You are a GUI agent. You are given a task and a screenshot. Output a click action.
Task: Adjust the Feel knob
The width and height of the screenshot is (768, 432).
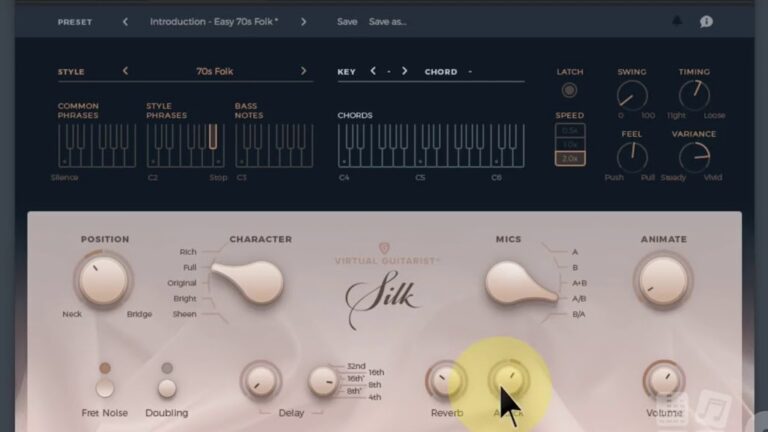[x=632, y=157]
